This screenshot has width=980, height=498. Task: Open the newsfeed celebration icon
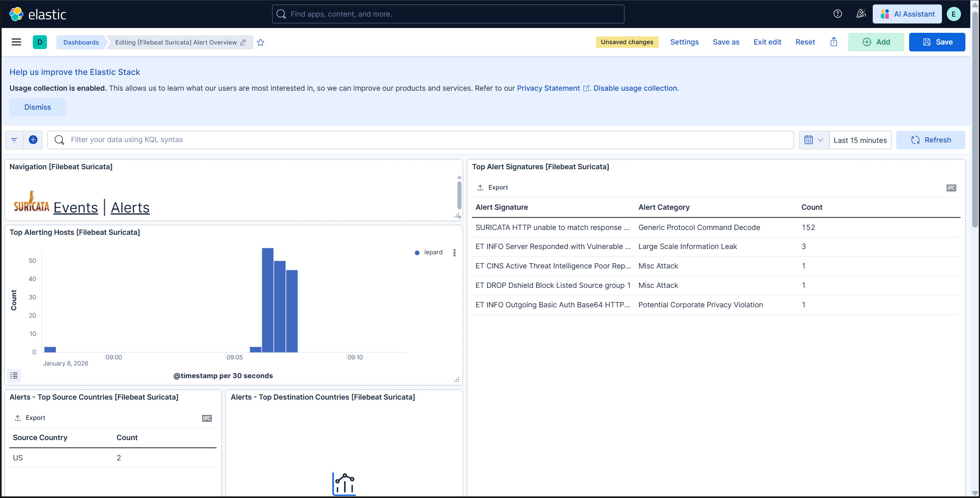(861, 14)
